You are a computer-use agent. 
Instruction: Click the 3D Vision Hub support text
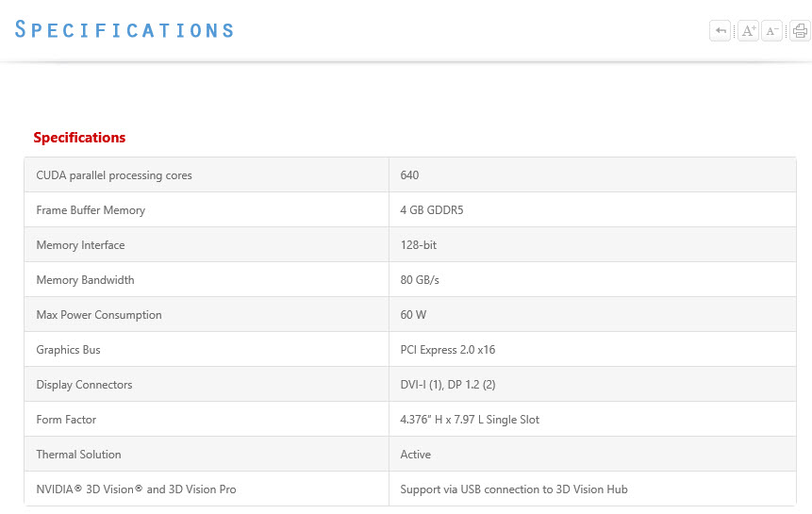click(514, 489)
